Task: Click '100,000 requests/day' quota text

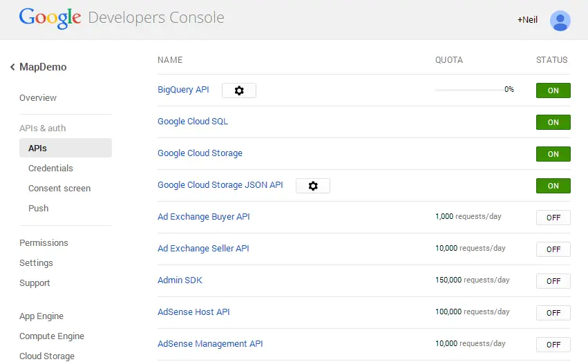Action: [x=472, y=312]
